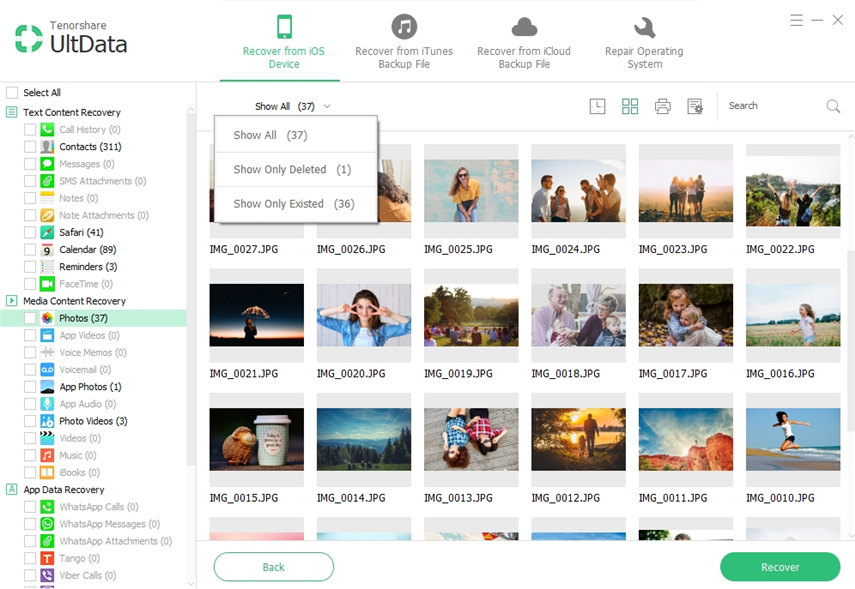
Task: Click the Reminders list icon
Action: pyautogui.click(x=47, y=267)
